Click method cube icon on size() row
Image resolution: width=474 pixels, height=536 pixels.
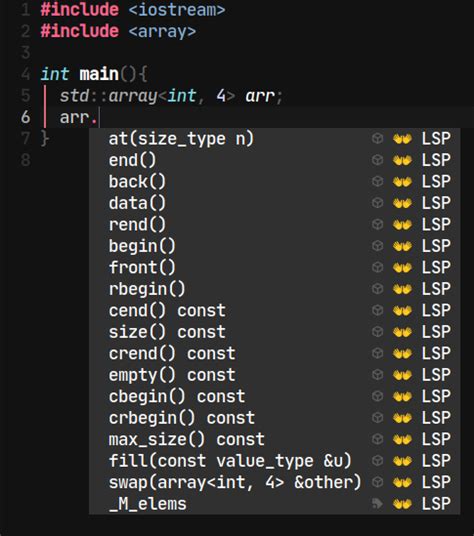(377, 332)
